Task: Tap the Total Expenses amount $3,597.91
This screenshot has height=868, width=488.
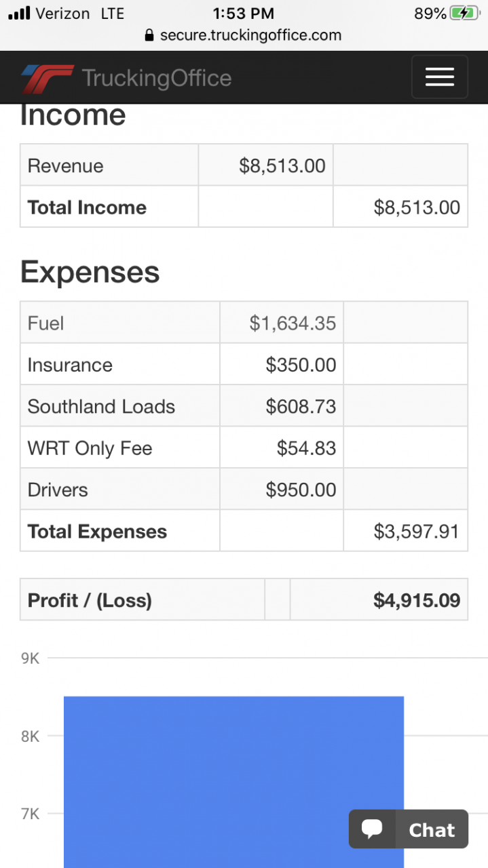Action: pos(416,532)
